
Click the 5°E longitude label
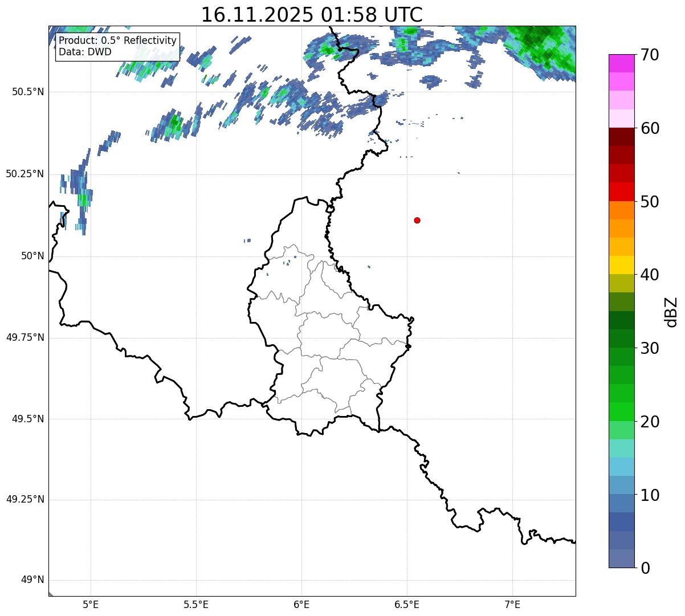pos(91,605)
